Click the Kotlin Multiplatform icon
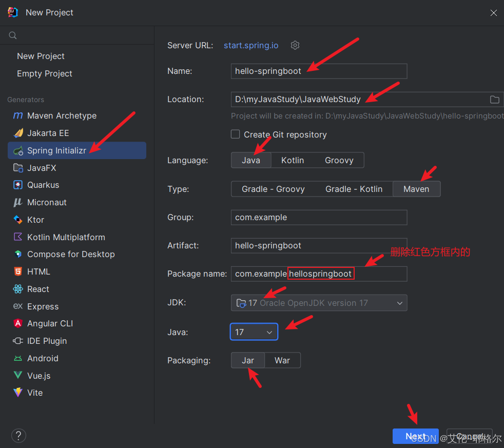504x448 pixels. point(18,237)
